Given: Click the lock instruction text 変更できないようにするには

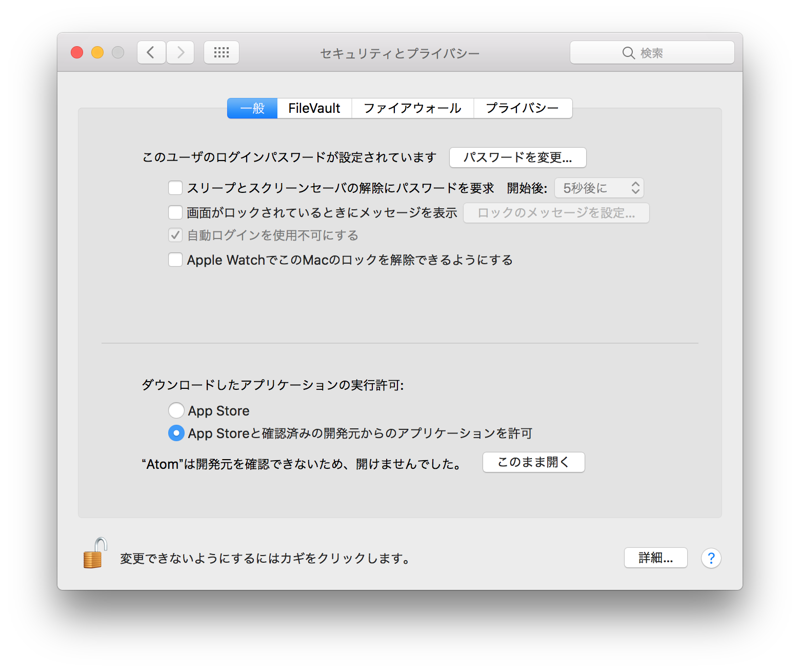Looking at the screenshot, I should click(x=266, y=558).
